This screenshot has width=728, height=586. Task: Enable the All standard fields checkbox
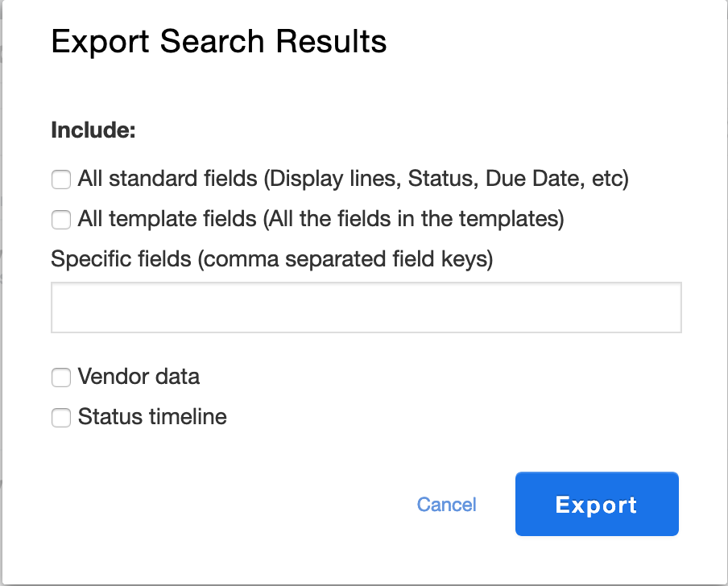coord(61,179)
